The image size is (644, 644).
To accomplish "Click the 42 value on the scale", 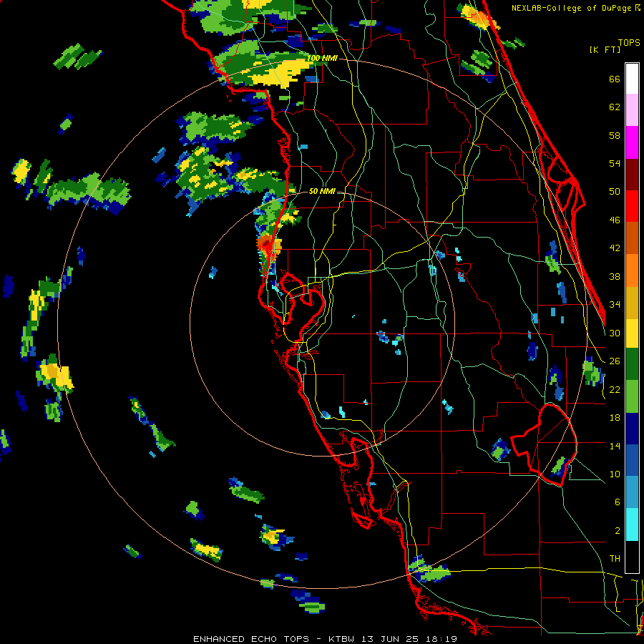I will [615, 248].
